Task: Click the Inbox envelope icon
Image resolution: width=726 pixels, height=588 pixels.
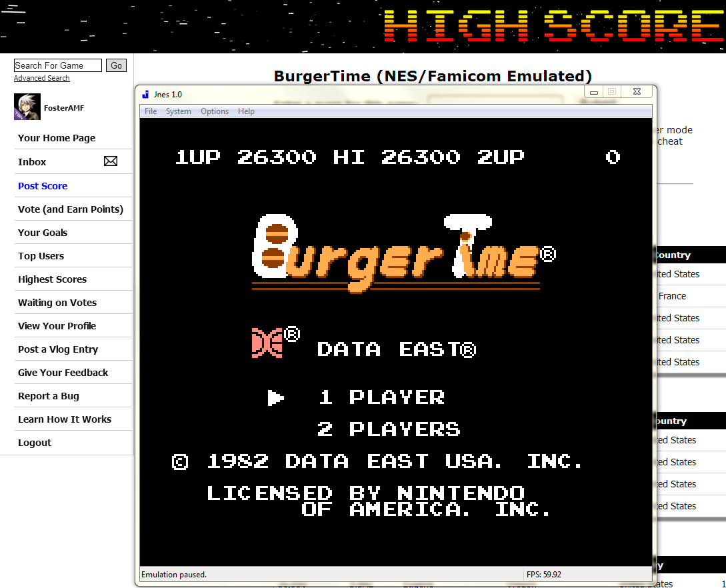Action: point(111,161)
